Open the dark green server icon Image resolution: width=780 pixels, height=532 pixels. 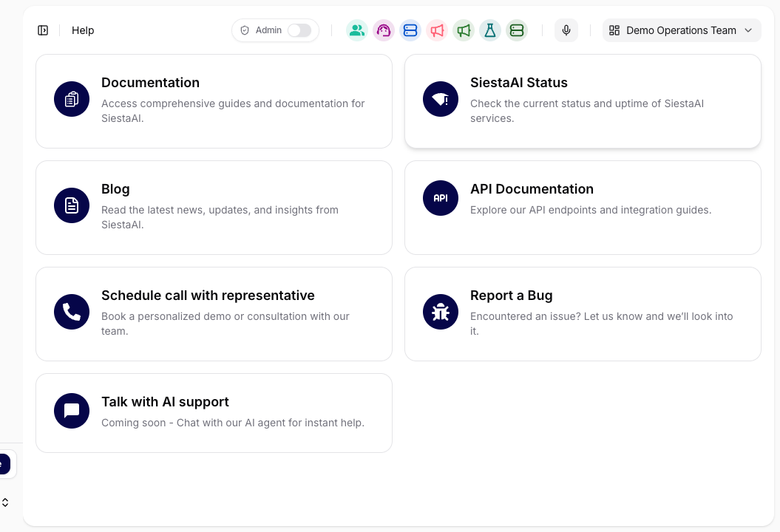click(517, 30)
